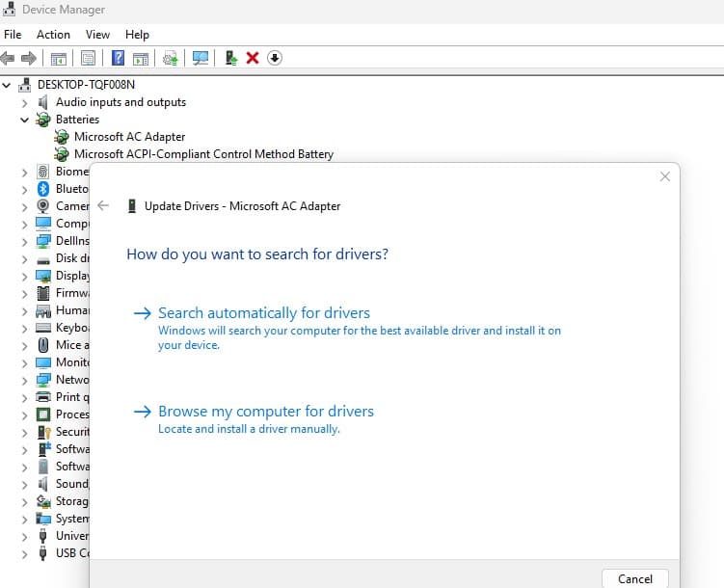This screenshot has width=724, height=588.
Task: Click the Forward arrow in the toolbar
Action: pyautogui.click(x=29, y=58)
